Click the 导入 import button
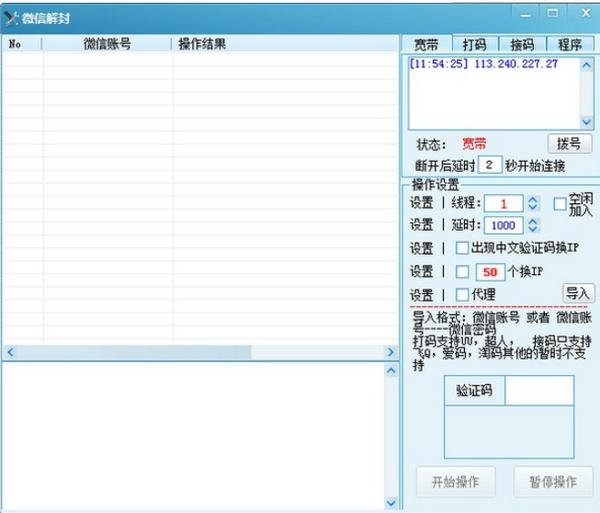Image resolution: width=600 pixels, height=513 pixels. pos(579,293)
